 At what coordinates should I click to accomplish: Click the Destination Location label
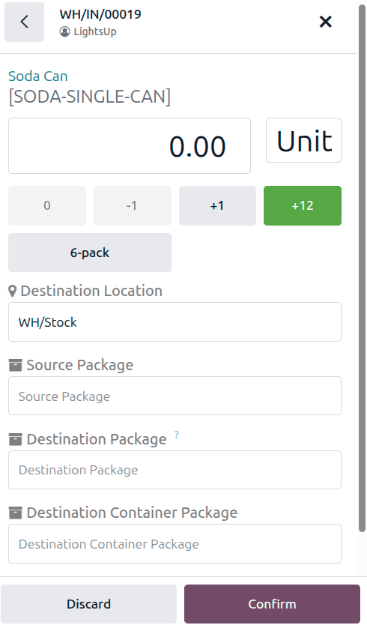[91, 291]
